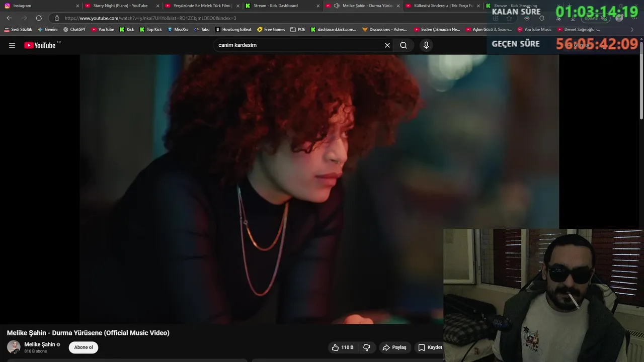Subscribe with the Abone ol button
This screenshot has width=644, height=362.
point(84,347)
